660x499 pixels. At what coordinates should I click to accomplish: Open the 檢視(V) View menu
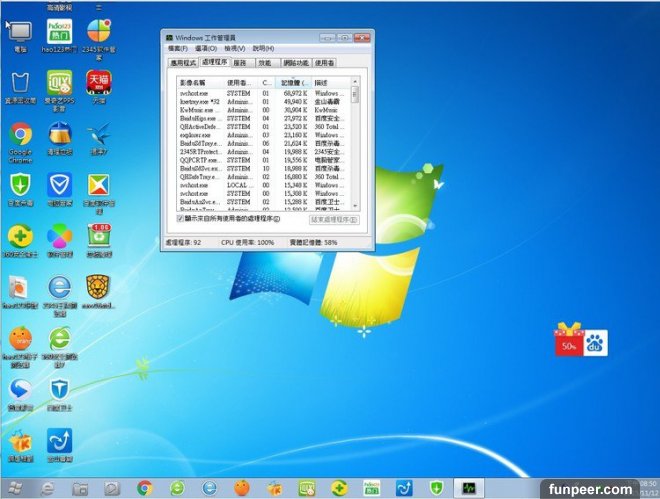235,48
